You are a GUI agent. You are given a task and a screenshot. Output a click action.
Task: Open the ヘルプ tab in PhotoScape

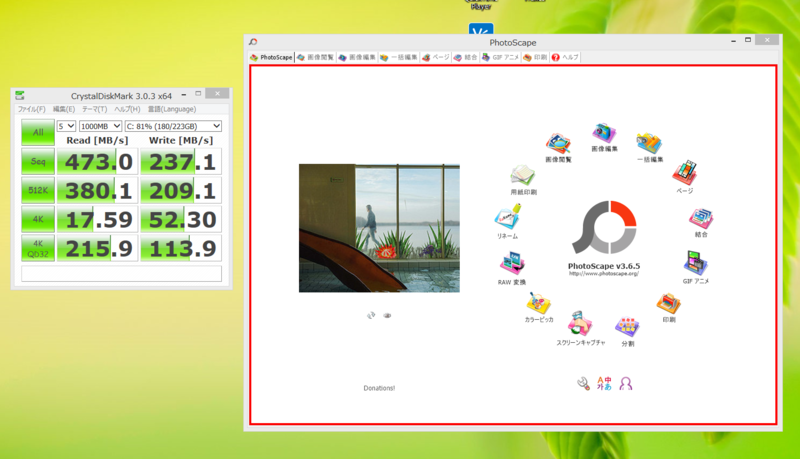click(x=565, y=57)
